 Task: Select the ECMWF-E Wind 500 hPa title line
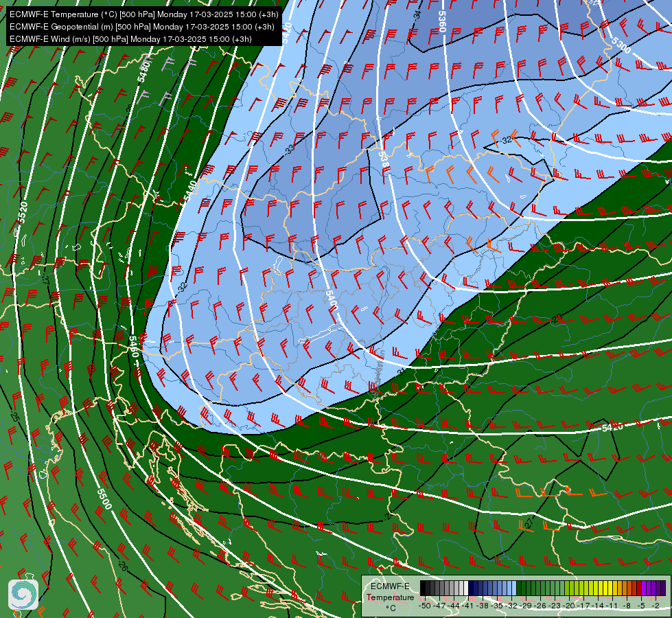point(130,39)
